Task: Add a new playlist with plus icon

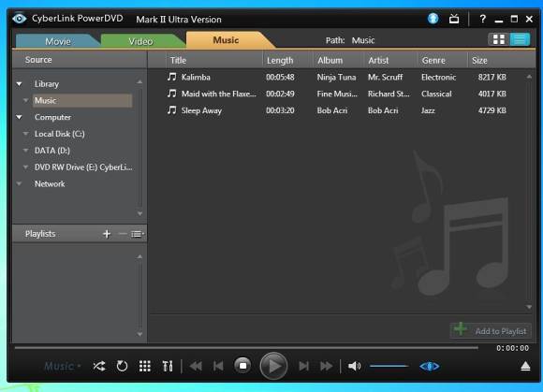Action: click(x=107, y=234)
